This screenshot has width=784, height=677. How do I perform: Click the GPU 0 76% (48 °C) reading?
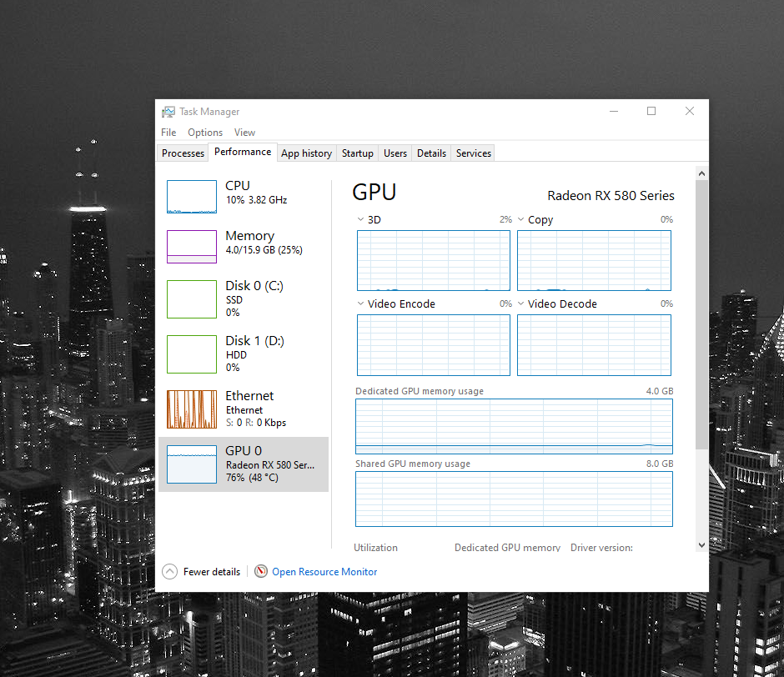[252, 478]
